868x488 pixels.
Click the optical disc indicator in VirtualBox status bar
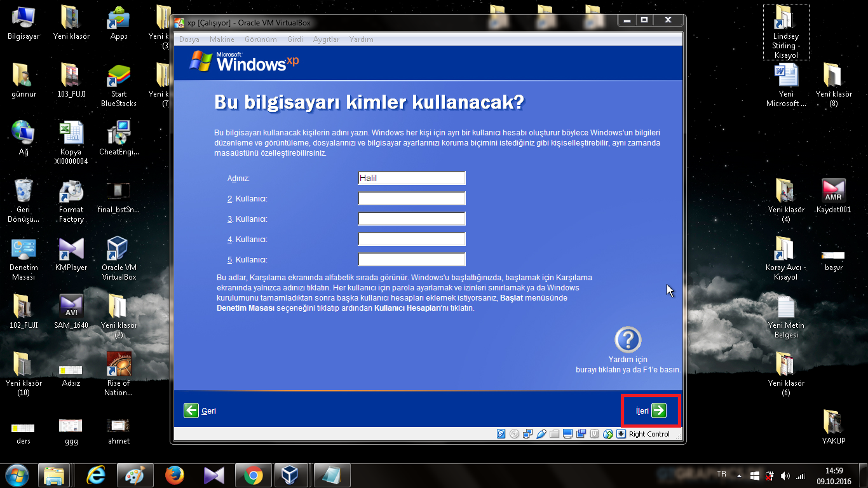(x=514, y=434)
